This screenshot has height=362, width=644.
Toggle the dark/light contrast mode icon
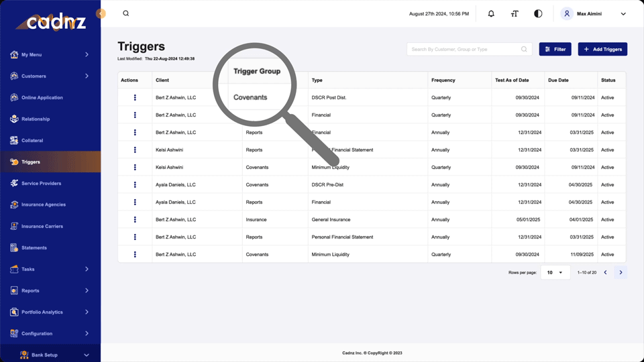(x=538, y=13)
